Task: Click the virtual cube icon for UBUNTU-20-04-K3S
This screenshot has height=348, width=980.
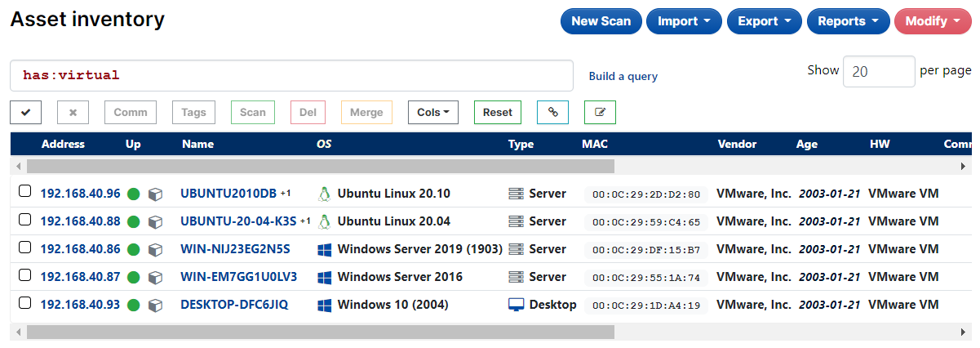Action: (155, 222)
